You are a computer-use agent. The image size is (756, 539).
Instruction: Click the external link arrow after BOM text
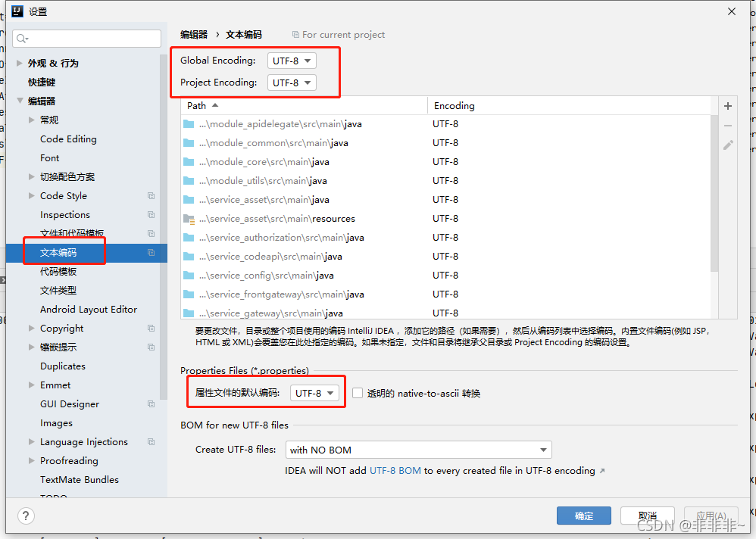pos(602,471)
